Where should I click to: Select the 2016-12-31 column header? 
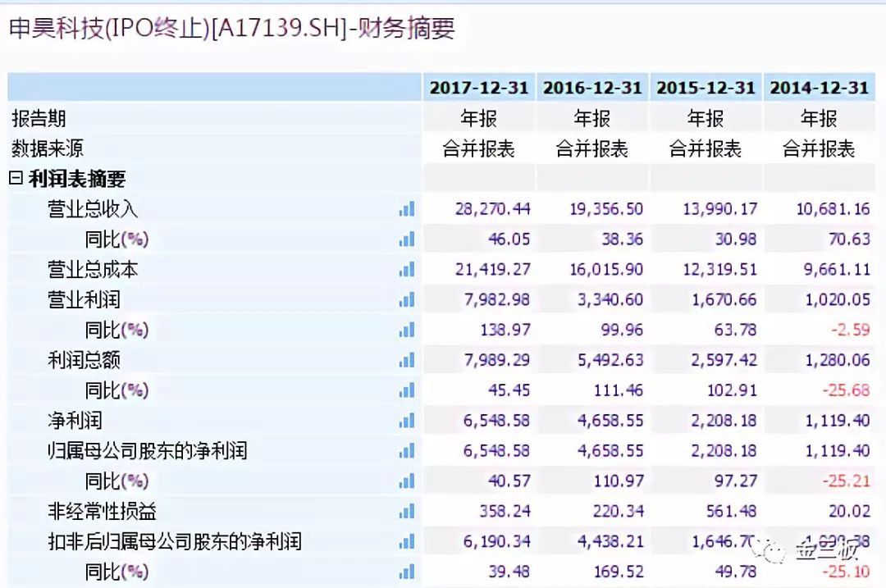(592, 88)
